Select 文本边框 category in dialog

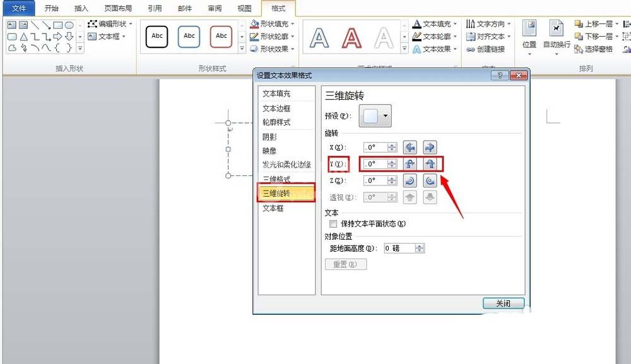point(286,109)
